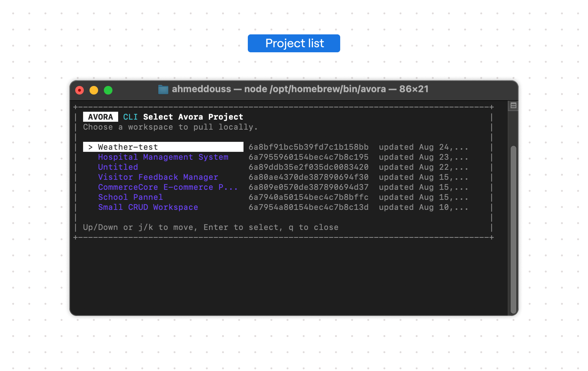The height and width of the screenshot is (371, 588).
Task: Click the Project list button
Action: [294, 43]
